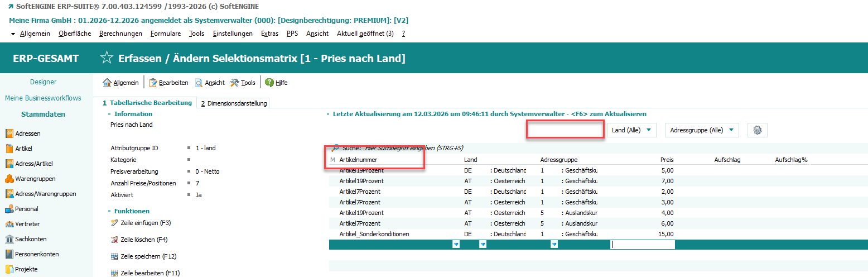This screenshot has width=868, height=277.
Task: Switch to the Dimensionsdarstellung tab
Action: [x=234, y=103]
